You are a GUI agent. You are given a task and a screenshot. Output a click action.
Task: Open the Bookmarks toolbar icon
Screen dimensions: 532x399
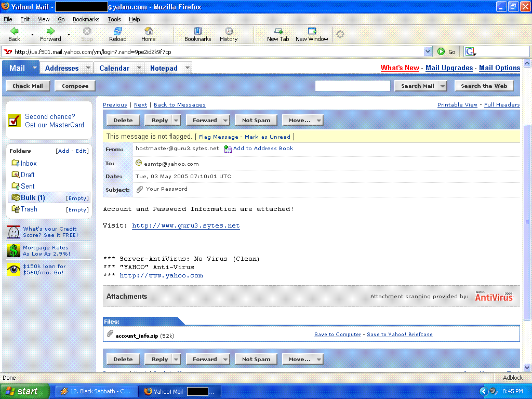coord(197,31)
